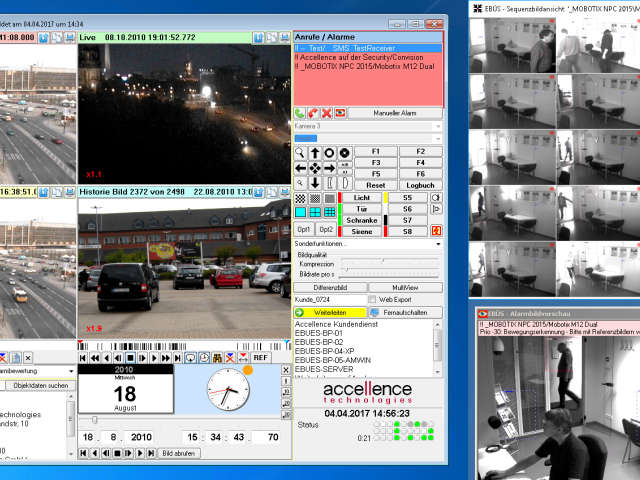Hang up with red phone icon

[313, 113]
